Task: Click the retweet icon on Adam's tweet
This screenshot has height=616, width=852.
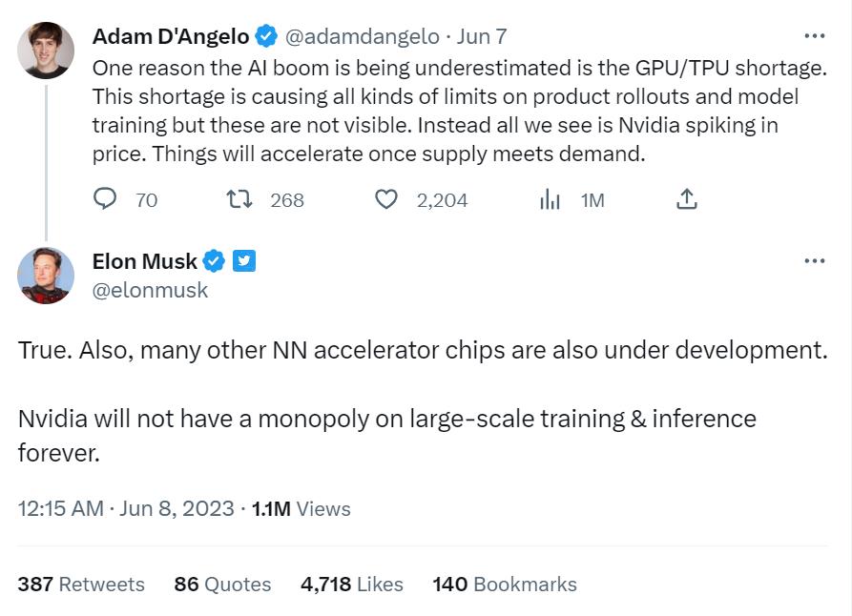Action: 239,199
